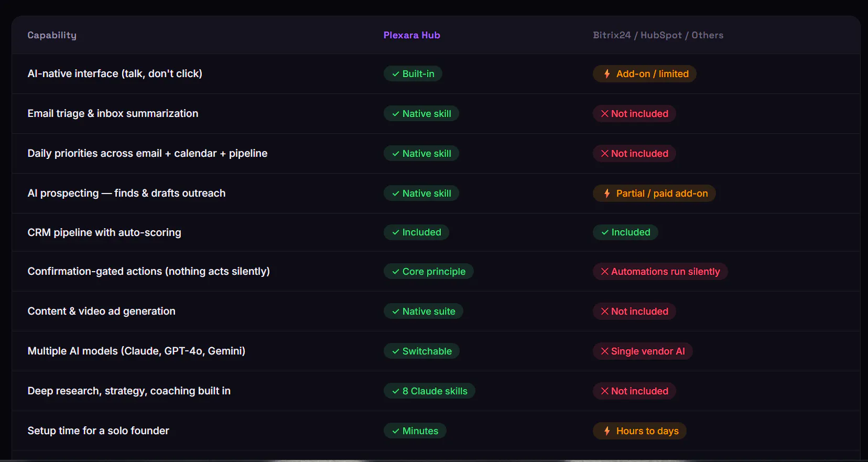Select "Email triage & inbox summarization" row label
Viewport: 868px width, 462px height.
tap(113, 114)
